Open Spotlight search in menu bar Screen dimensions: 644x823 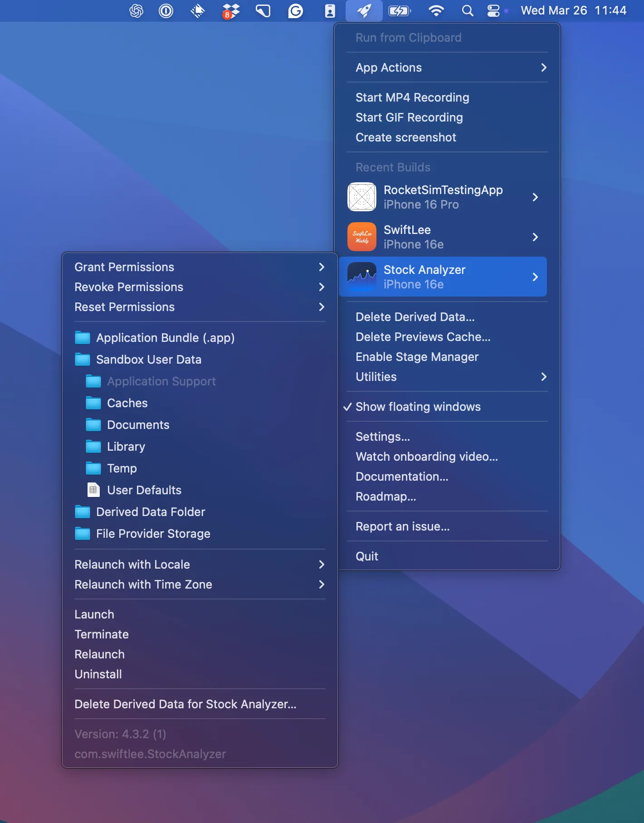pyautogui.click(x=468, y=10)
